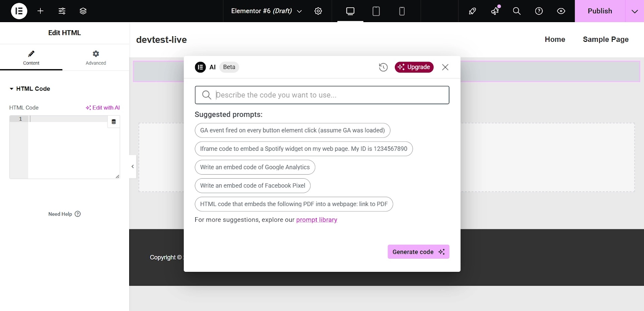Open the Add Element plus icon
Image resolution: width=644 pixels, height=311 pixels.
[40, 11]
